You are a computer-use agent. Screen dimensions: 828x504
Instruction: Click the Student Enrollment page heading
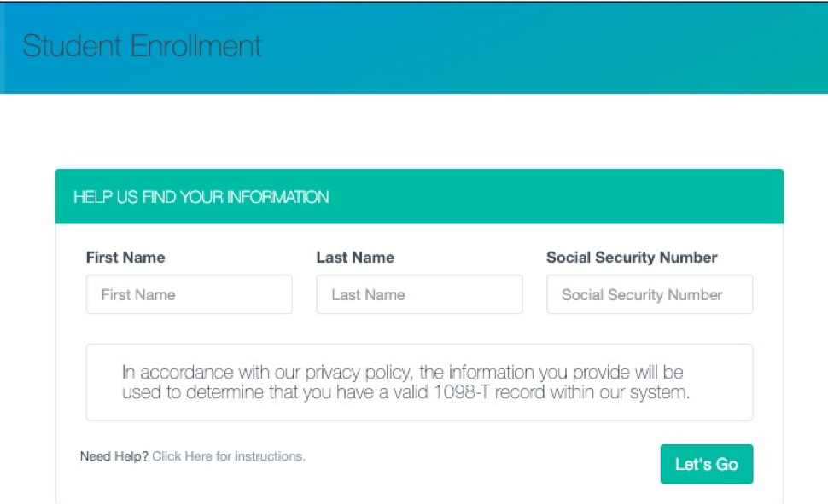coord(142,46)
